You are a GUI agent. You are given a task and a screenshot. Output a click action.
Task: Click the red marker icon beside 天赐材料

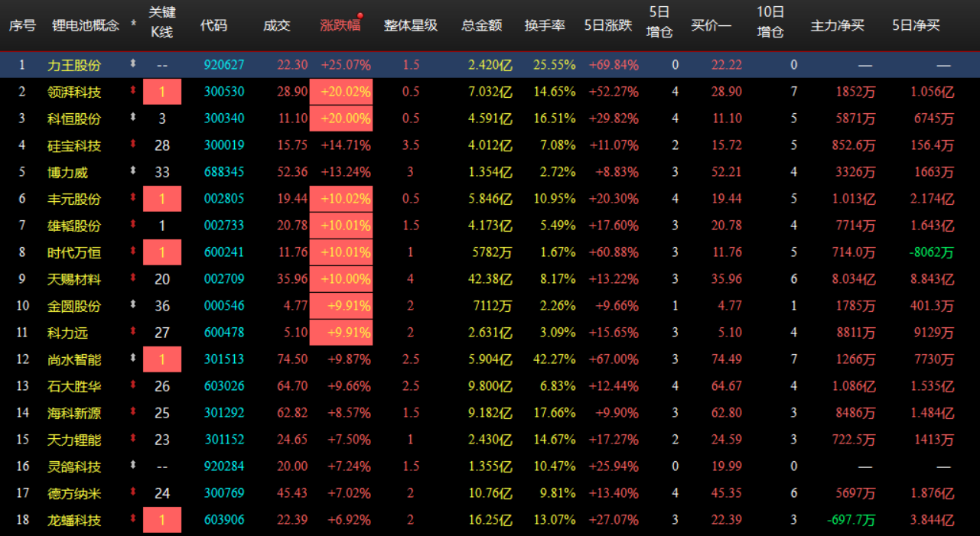[134, 278]
